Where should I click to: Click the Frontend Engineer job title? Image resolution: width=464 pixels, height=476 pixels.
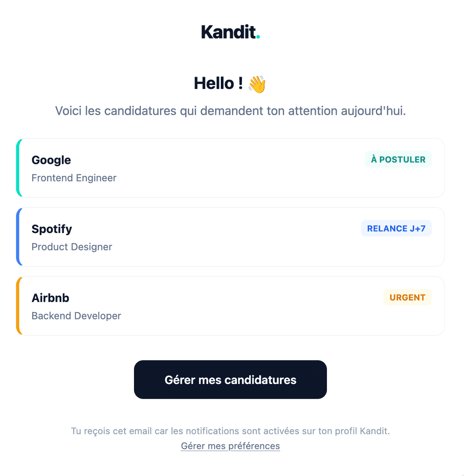pos(73,178)
